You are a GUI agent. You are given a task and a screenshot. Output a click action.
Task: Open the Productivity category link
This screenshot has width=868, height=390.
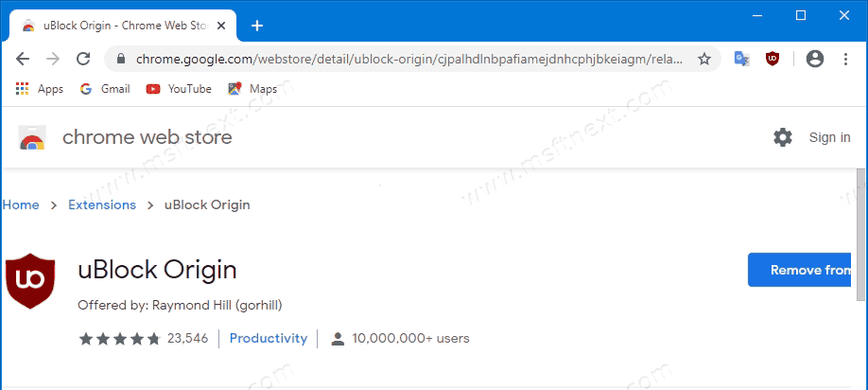pyautogui.click(x=269, y=339)
